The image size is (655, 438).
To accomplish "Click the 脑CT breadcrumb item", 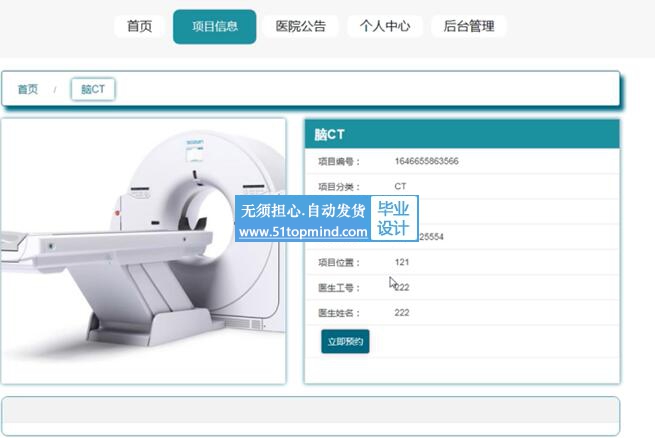I will click(93, 89).
